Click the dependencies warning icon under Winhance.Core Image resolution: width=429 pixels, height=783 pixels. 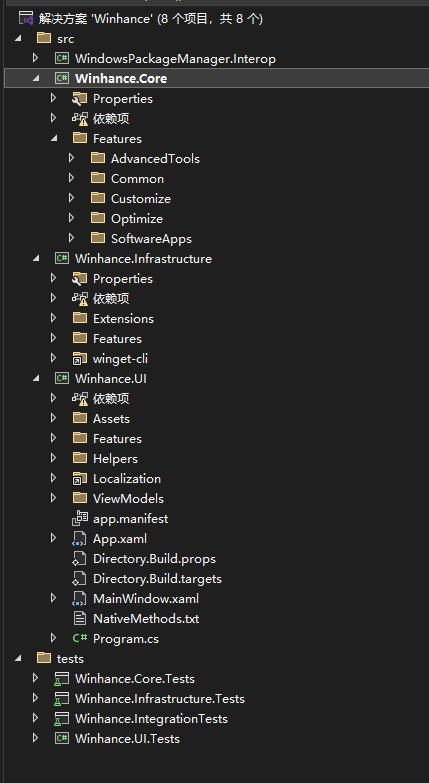point(80,119)
